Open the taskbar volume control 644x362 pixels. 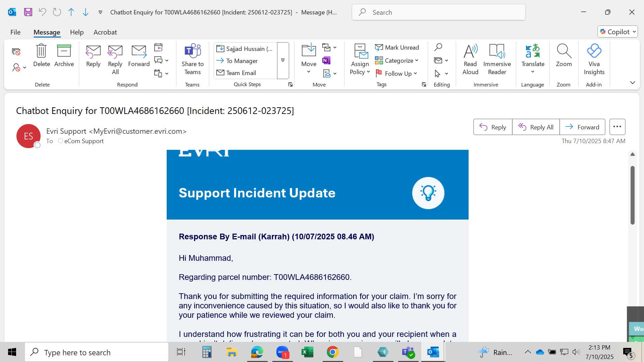click(576, 352)
